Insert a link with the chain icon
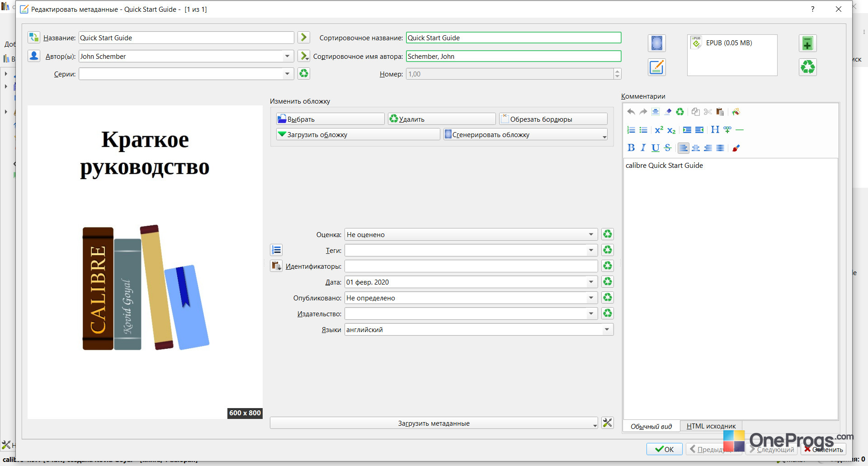The image size is (868, 466). (x=727, y=130)
